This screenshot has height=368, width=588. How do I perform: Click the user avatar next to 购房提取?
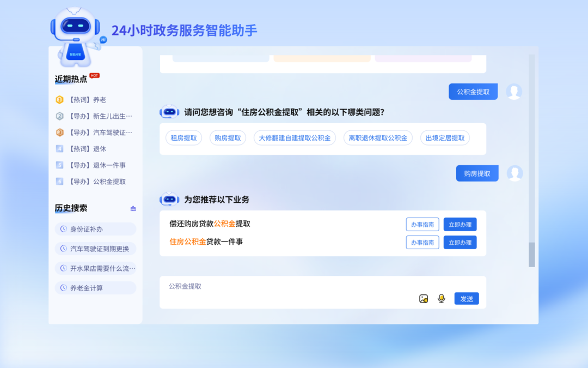[514, 173]
